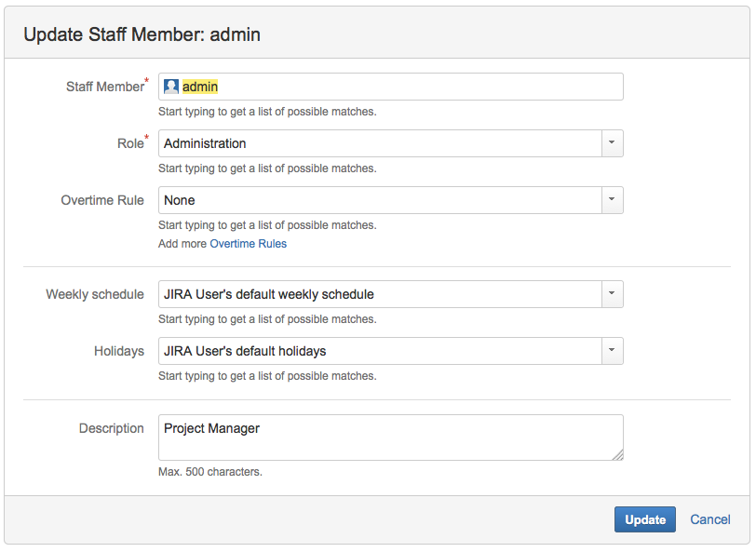Open the Holidays dropdown arrow
This screenshot has width=756, height=552.
[x=612, y=351]
